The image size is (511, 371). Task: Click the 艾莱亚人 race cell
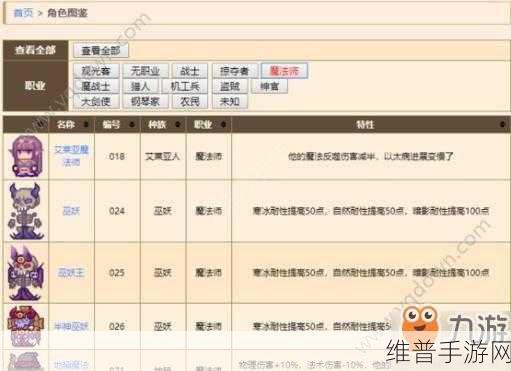pyautogui.click(x=163, y=156)
